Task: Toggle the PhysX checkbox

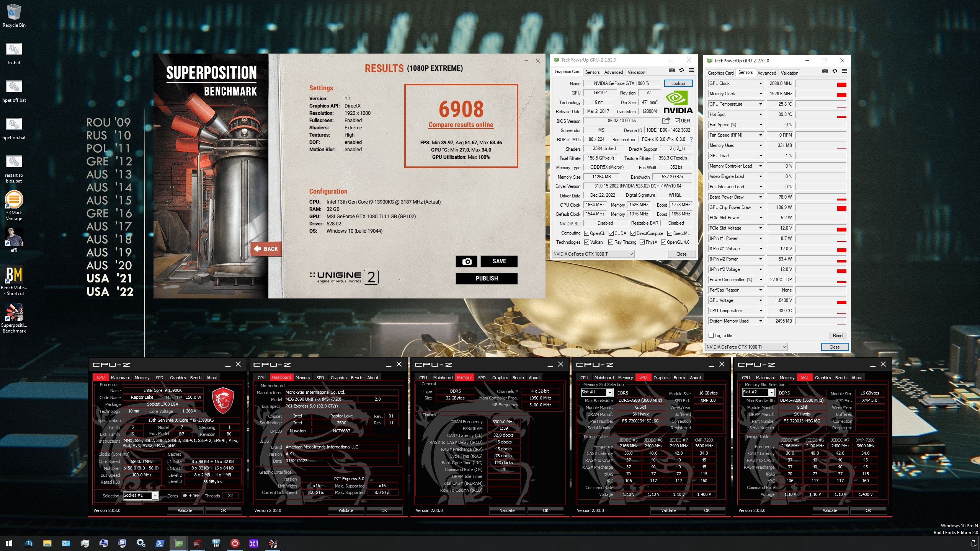Action: (642, 242)
